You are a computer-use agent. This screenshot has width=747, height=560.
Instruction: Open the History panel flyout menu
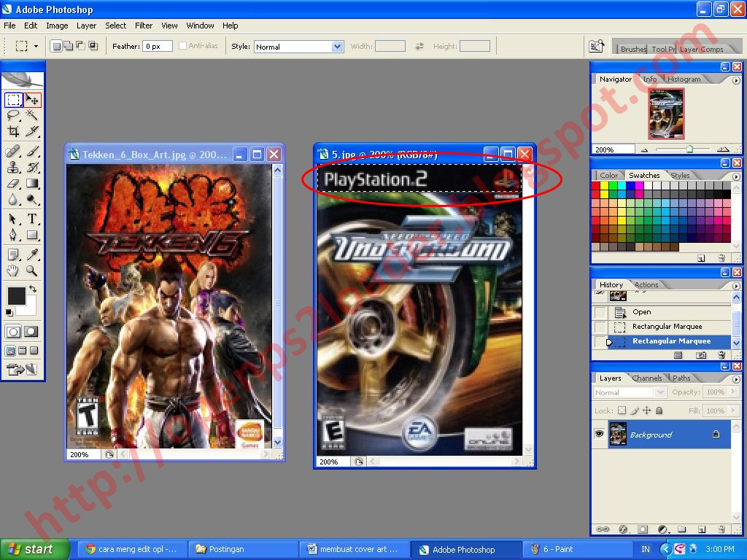(x=736, y=286)
